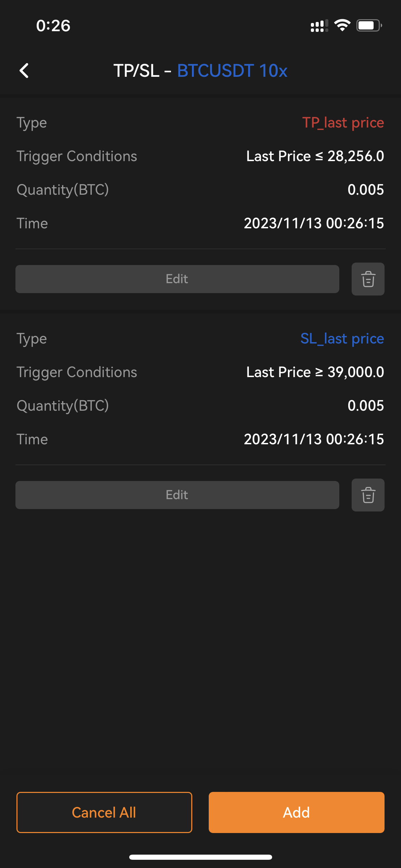Select the Last Price ≥ 39,000.0 trigger
401x868 pixels.
coord(315,372)
